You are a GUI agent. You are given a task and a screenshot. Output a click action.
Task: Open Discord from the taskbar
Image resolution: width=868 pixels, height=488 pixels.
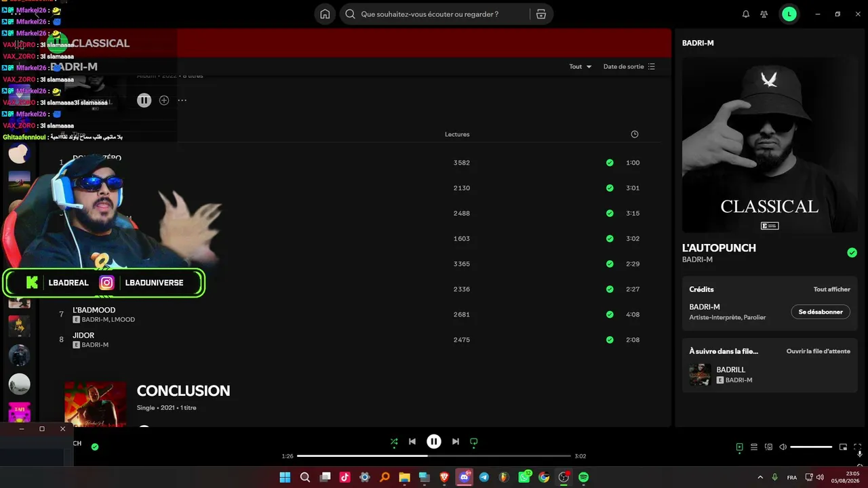(465, 477)
